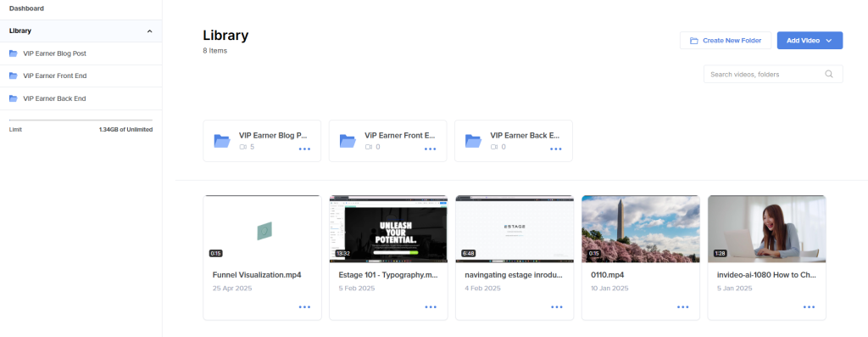Click the 6:48 duration badge

click(468, 253)
